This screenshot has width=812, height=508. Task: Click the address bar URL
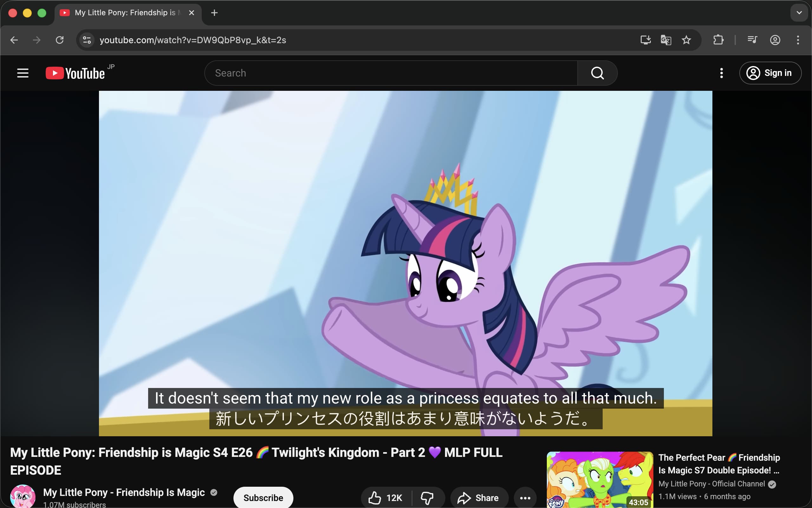coord(193,40)
